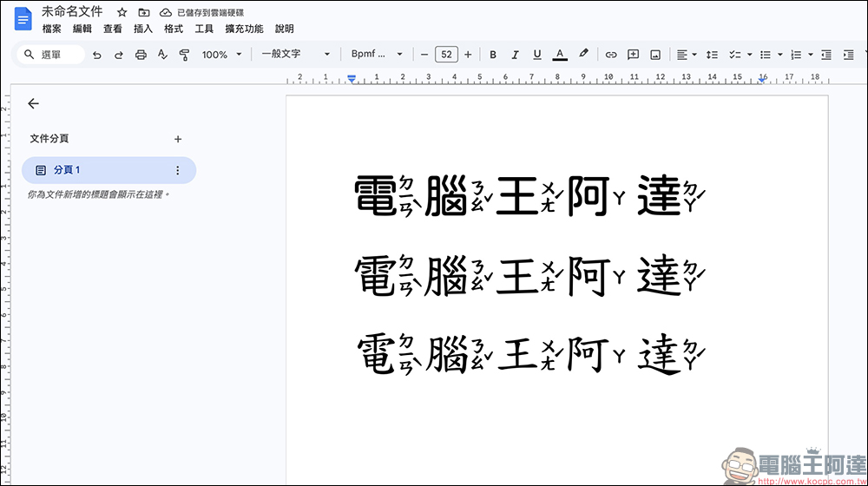Open the 格式 menu
The width and height of the screenshot is (868, 486).
point(174,29)
